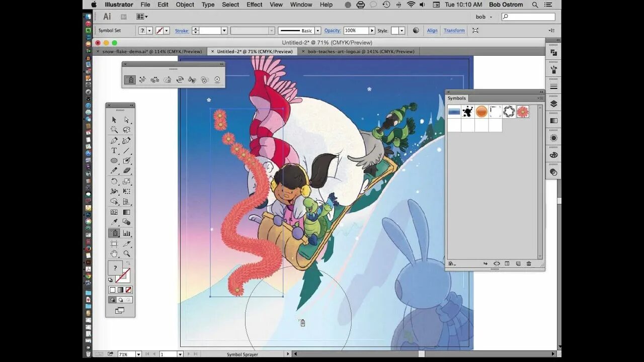This screenshot has height=362, width=644.
Task: Set fill to None button
Action: coord(129,290)
